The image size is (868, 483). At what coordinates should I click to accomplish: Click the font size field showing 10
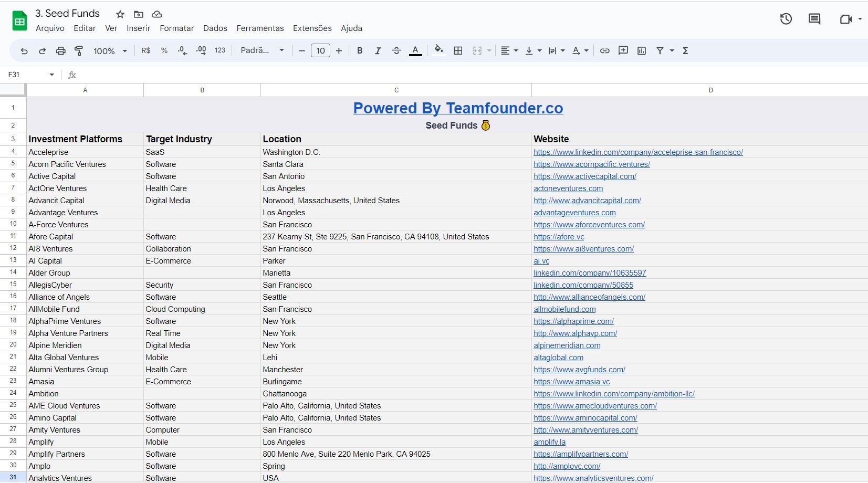click(x=320, y=51)
